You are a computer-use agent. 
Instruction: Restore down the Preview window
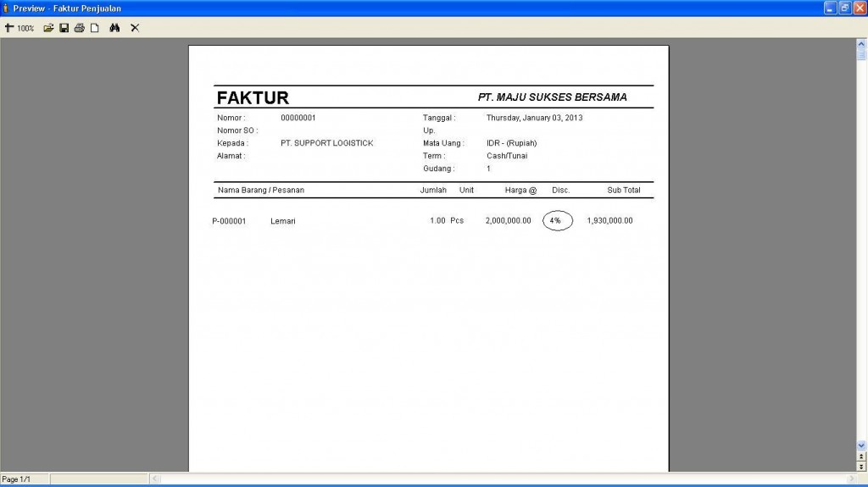(844, 8)
